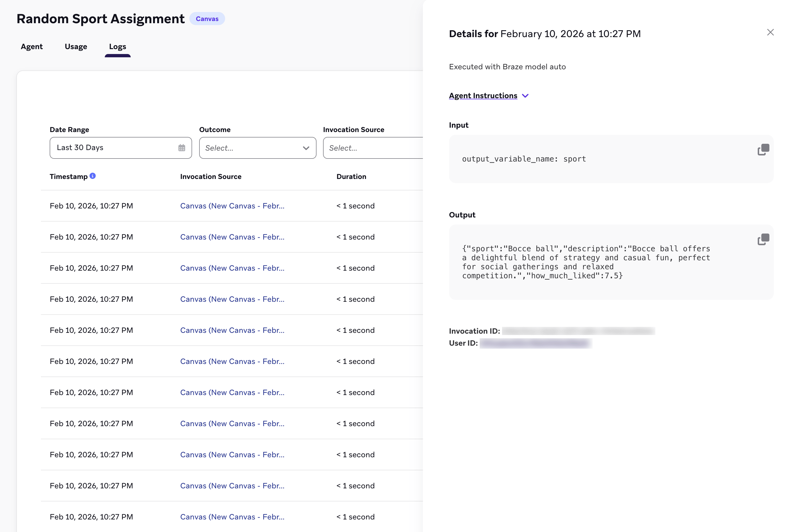
Task: Expand the Agent Instructions chevron
Action: click(525, 96)
